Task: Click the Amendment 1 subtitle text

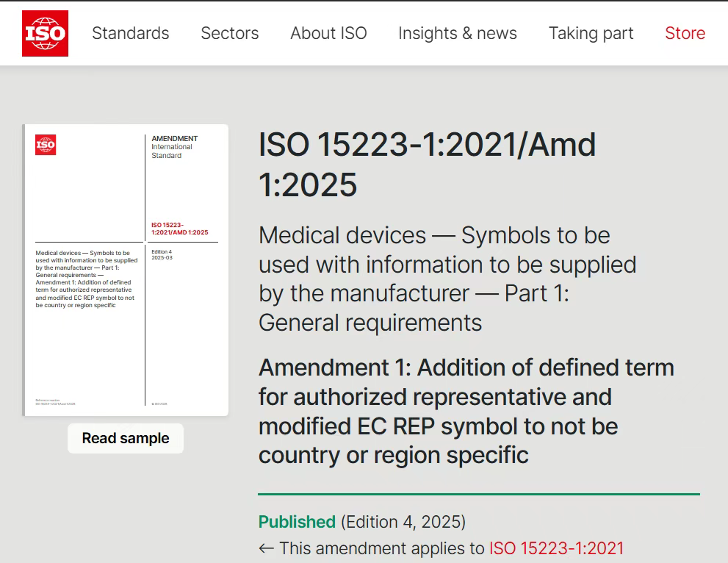Action: (466, 410)
